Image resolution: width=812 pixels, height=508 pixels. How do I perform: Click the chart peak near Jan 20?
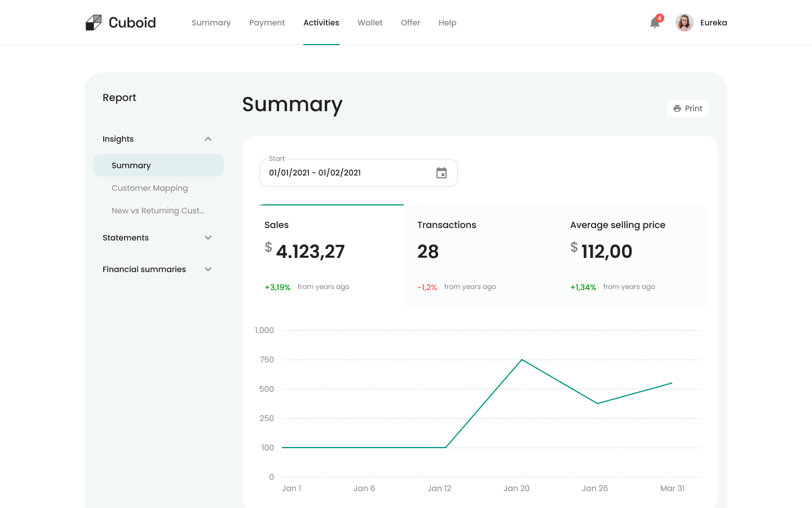(x=522, y=360)
